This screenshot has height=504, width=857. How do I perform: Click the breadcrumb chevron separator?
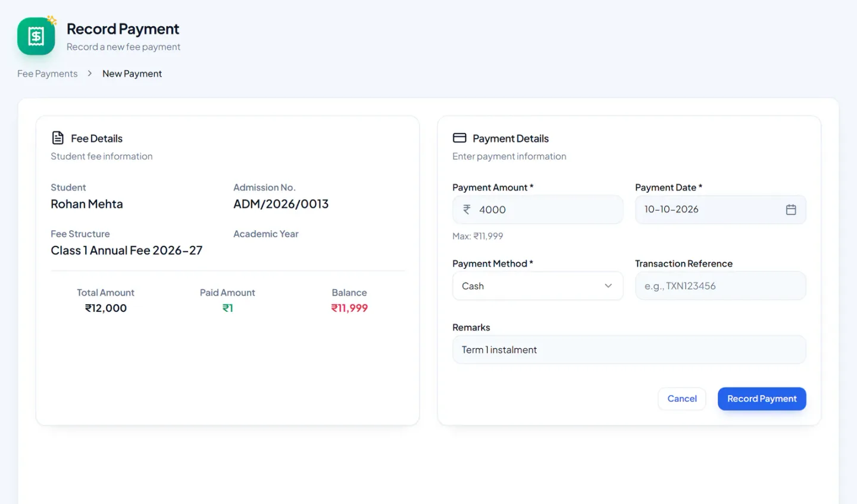coord(90,73)
